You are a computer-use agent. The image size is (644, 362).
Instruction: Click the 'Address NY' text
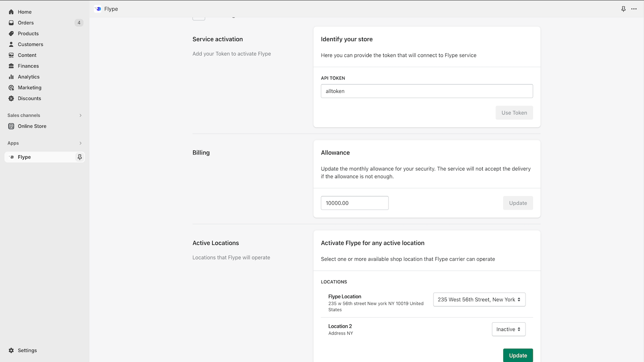click(x=341, y=333)
